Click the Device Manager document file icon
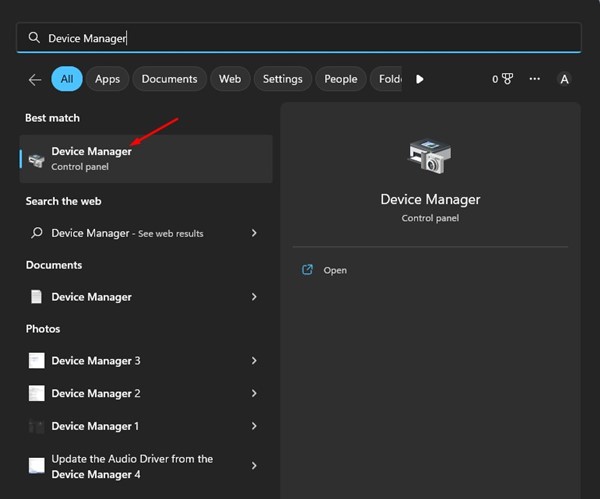The height and width of the screenshot is (499, 600). (x=37, y=297)
